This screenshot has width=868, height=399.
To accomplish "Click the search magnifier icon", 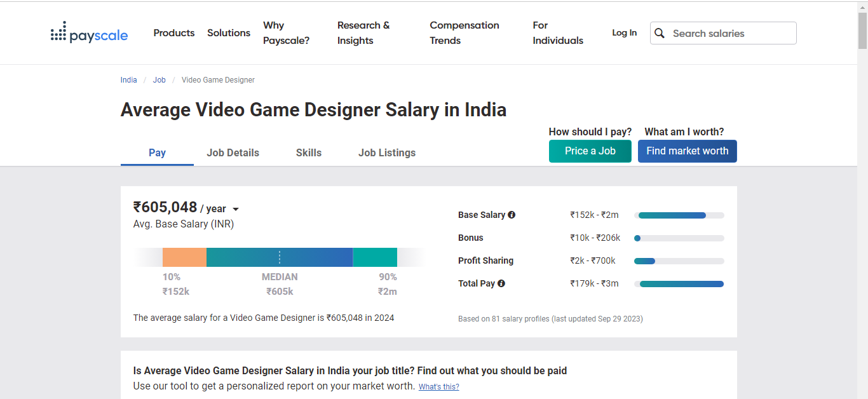I will (x=660, y=33).
